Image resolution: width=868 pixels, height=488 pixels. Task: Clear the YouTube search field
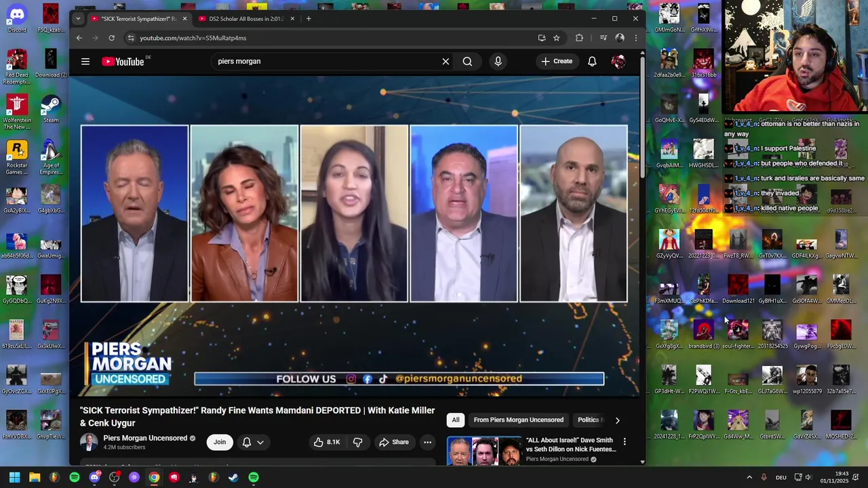pos(446,62)
